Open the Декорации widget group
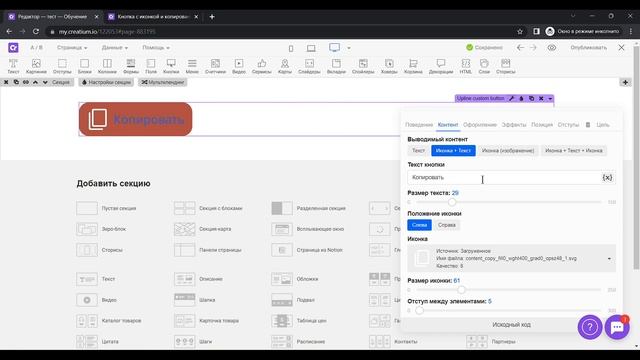The height and width of the screenshot is (360, 640). click(x=441, y=66)
